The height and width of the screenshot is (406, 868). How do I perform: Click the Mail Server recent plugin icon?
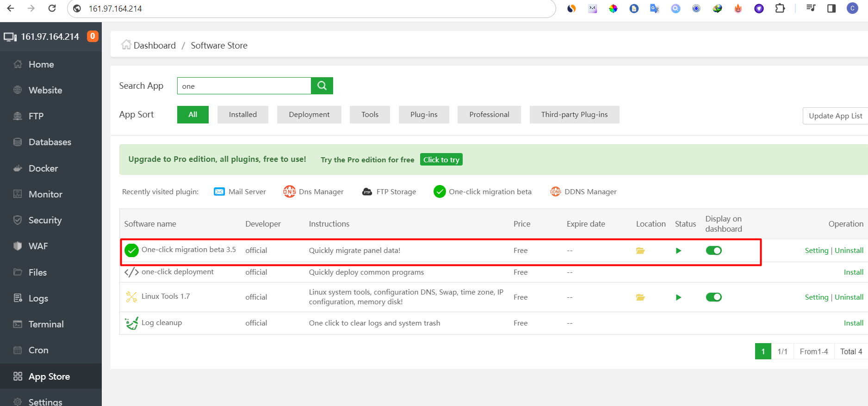[x=219, y=191]
